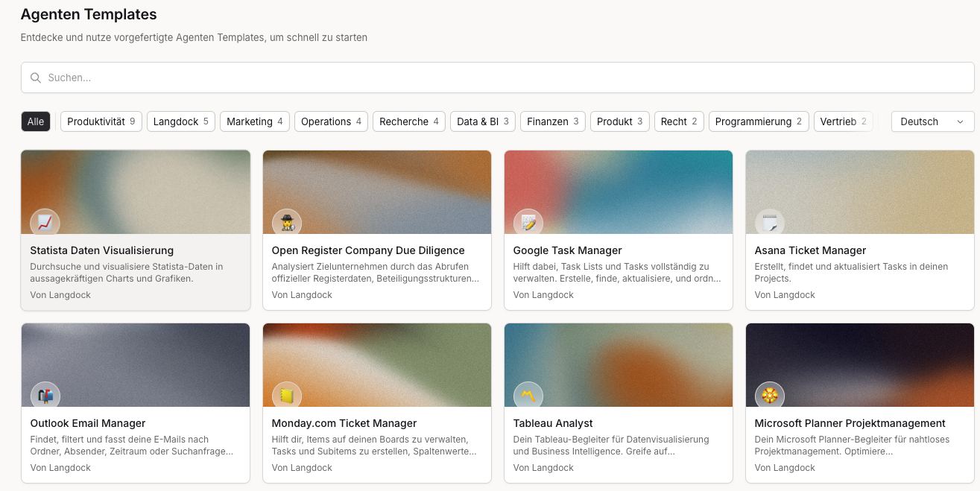Filter by Produktivität category
This screenshot has width=980, height=491.
click(x=101, y=121)
